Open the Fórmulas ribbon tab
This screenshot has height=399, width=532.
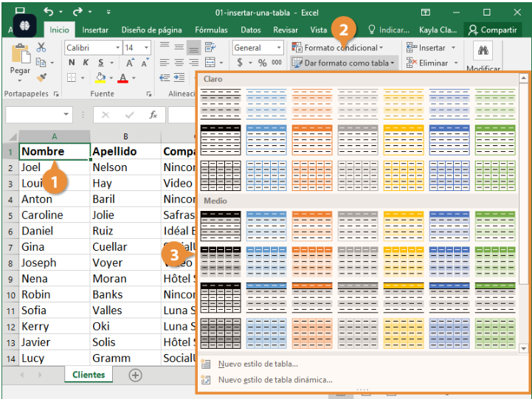pos(211,30)
